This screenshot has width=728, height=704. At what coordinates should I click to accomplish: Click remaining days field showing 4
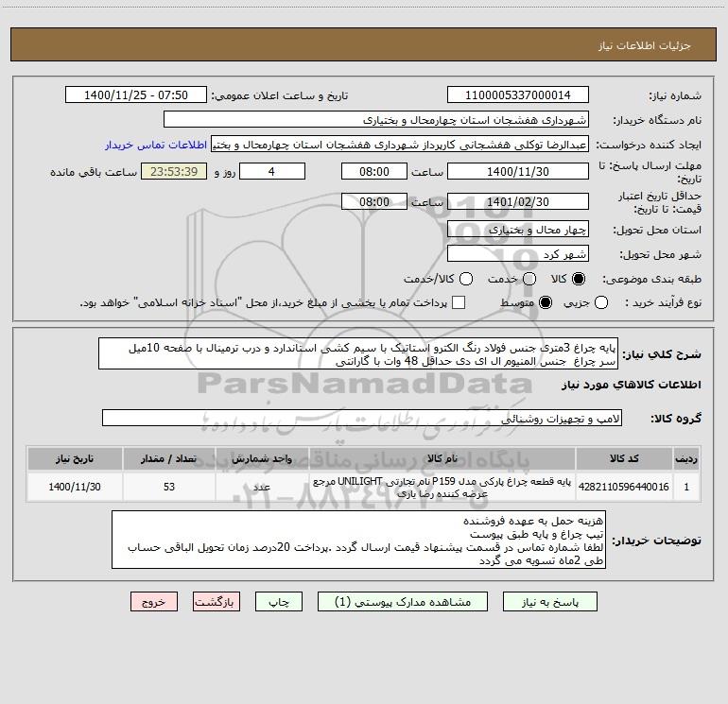click(272, 171)
